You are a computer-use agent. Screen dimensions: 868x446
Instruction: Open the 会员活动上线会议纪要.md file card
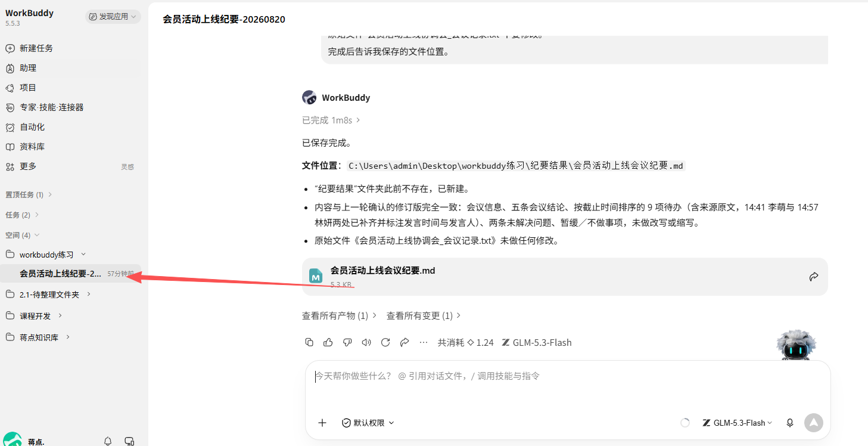565,277
